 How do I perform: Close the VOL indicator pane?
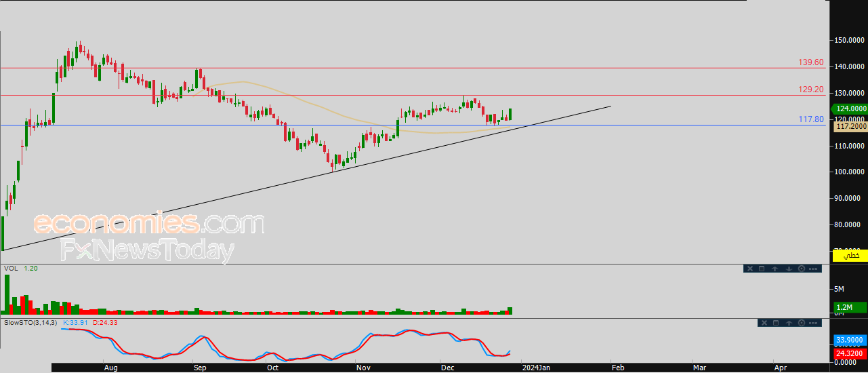(750, 269)
